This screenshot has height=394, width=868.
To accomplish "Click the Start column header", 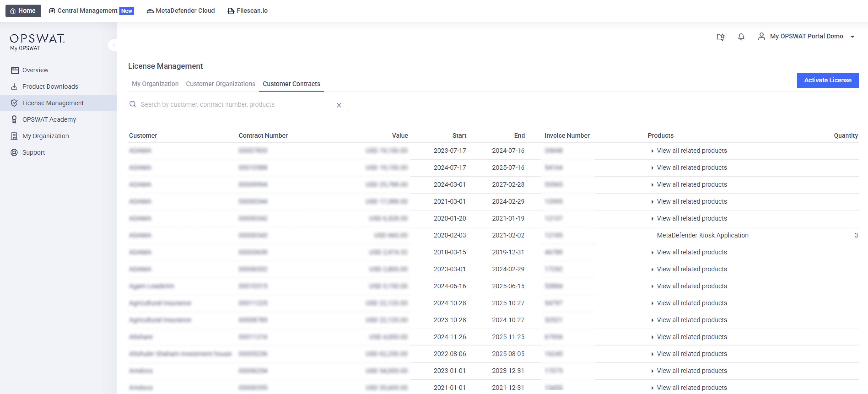I will (x=459, y=136).
